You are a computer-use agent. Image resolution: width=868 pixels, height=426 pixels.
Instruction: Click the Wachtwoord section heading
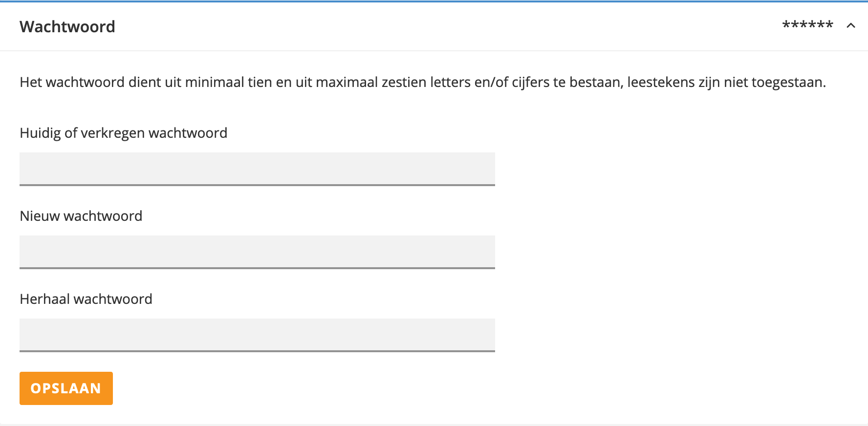pos(67,26)
